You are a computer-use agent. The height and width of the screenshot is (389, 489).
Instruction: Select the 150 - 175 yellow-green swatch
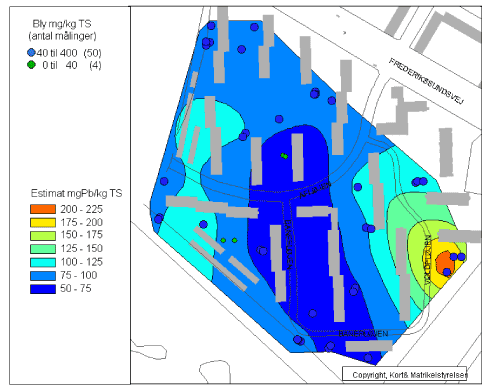pos(43,235)
